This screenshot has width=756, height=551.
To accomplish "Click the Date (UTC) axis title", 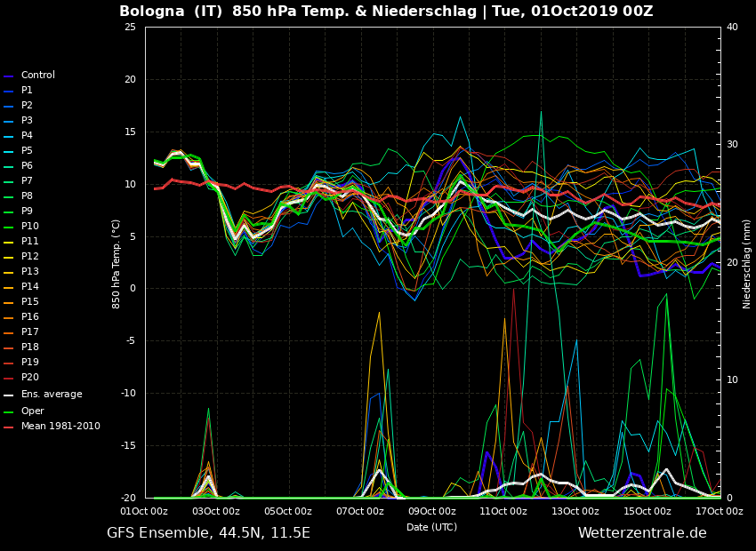I will point(431,528).
